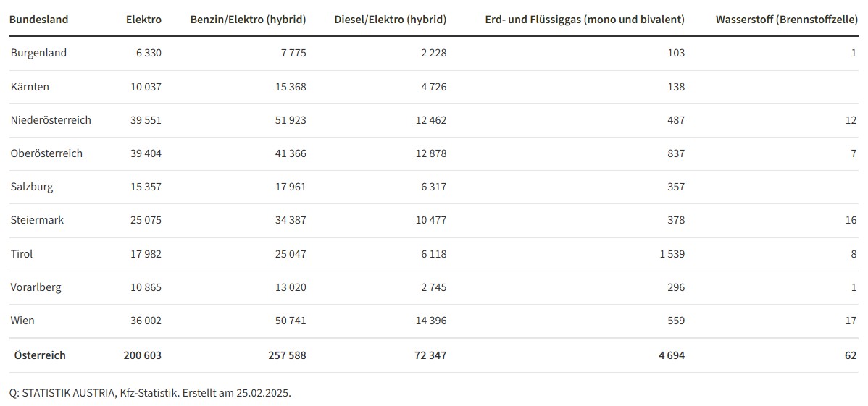Click the Elektro column header
The height and width of the screenshot is (406, 868).
tap(144, 20)
